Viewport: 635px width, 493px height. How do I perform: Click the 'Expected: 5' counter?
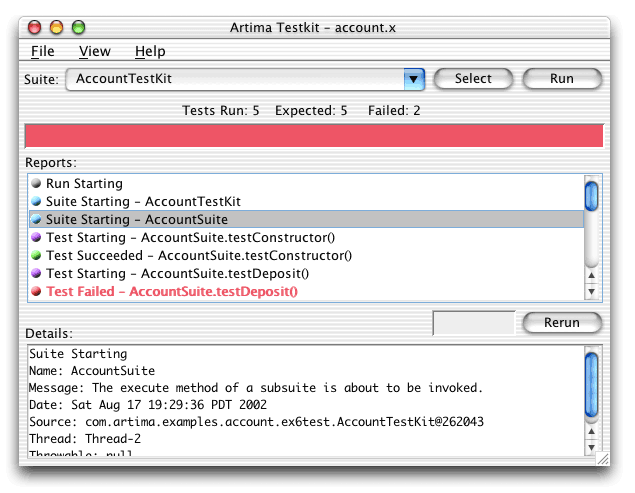(x=311, y=111)
